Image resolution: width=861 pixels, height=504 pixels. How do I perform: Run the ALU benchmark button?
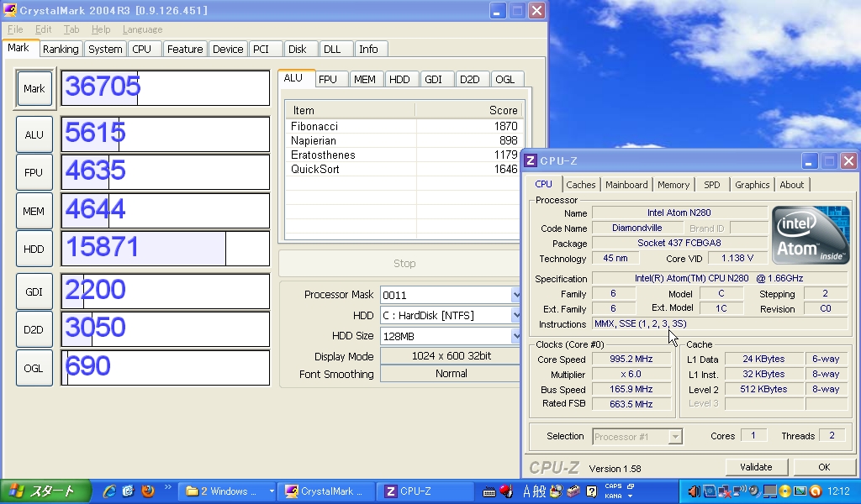coord(34,134)
